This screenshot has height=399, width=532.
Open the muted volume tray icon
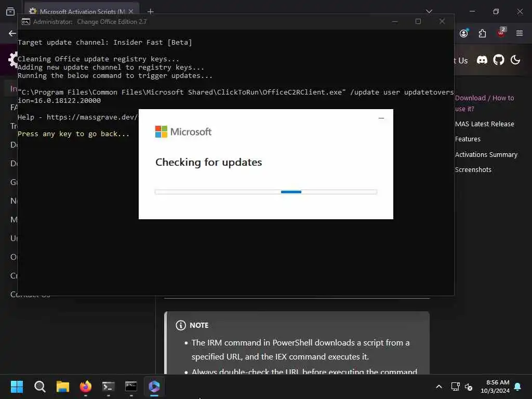pyautogui.click(x=469, y=387)
